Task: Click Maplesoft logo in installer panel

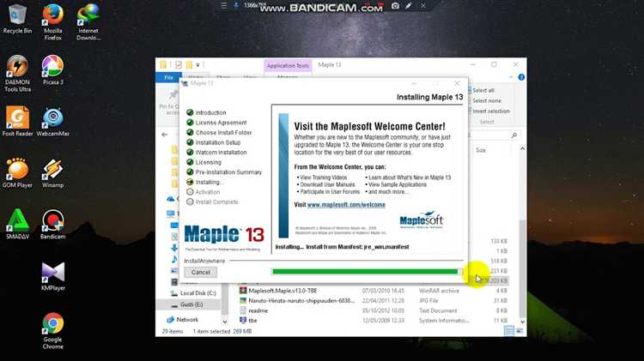Action: coord(422,220)
